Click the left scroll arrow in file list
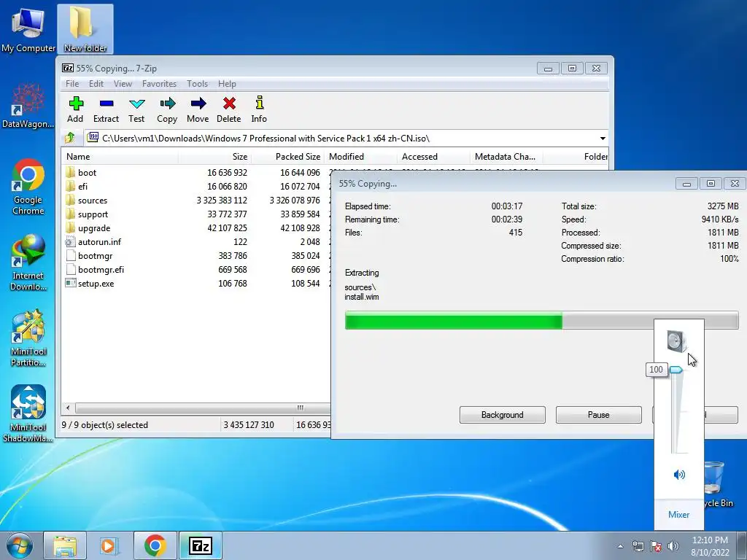This screenshot has height=560, width=747. coord(68,408)
